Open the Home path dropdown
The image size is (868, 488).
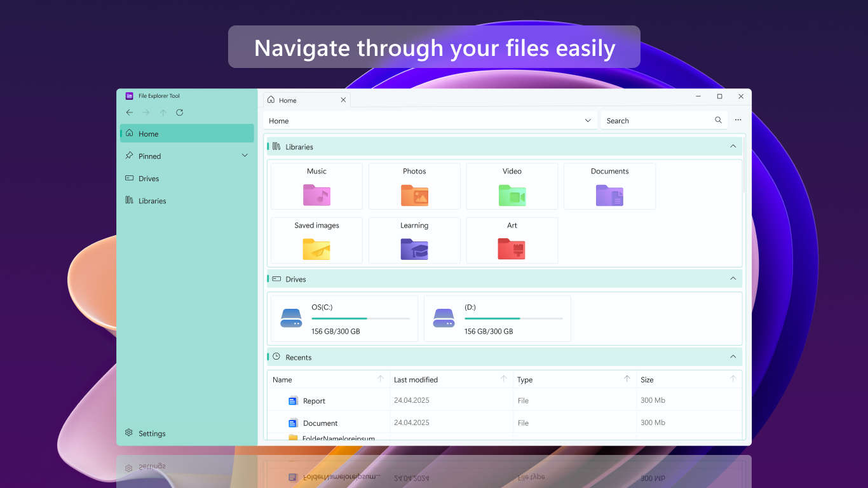(587, 121)
